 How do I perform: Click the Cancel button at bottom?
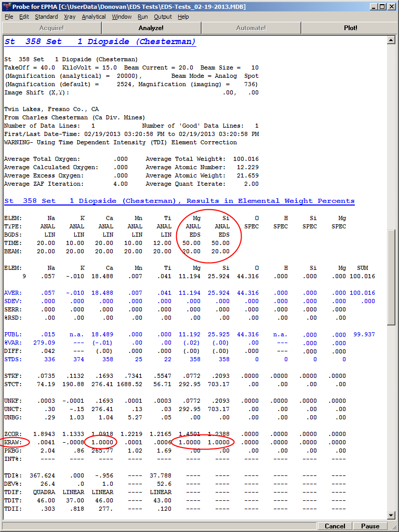click(335, 526)
